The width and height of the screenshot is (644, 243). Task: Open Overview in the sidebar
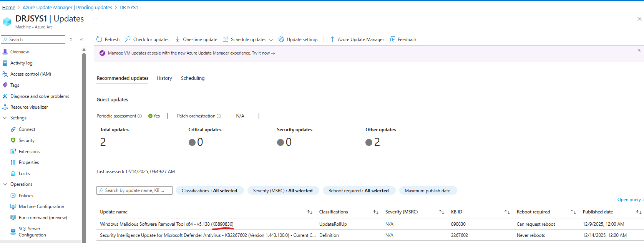(19, 52)
